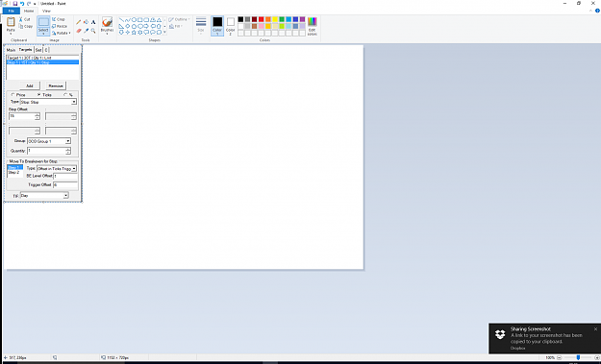Choose the Line shape
This screenshot has width=601, height=364.
tap(121, 20)
